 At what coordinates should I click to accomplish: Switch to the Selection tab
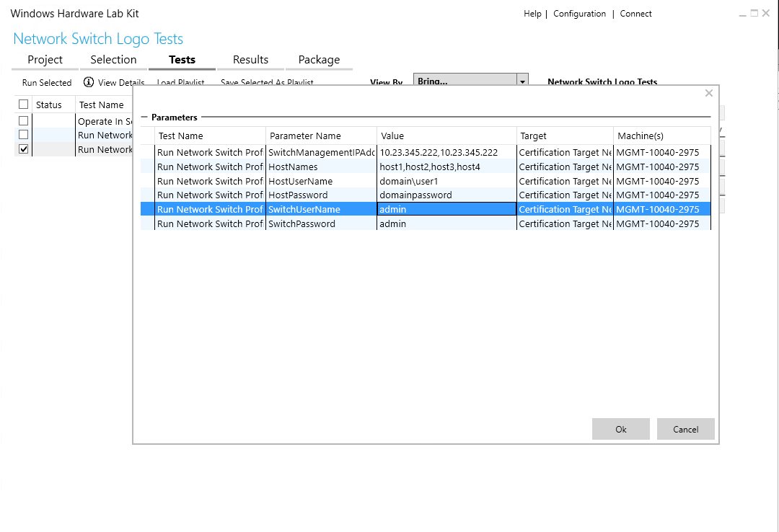(113, 60)
